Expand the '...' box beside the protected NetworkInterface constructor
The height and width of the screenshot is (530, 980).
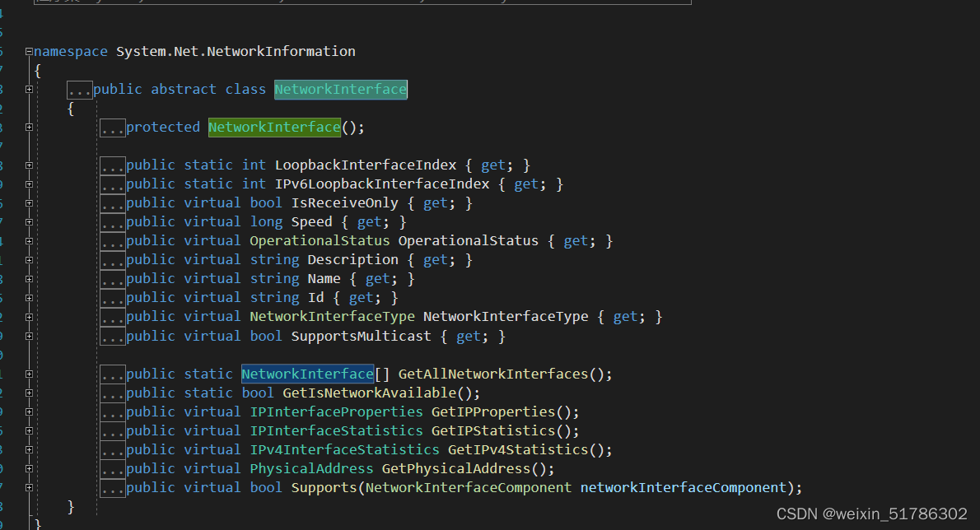click(x=113, y=127)
